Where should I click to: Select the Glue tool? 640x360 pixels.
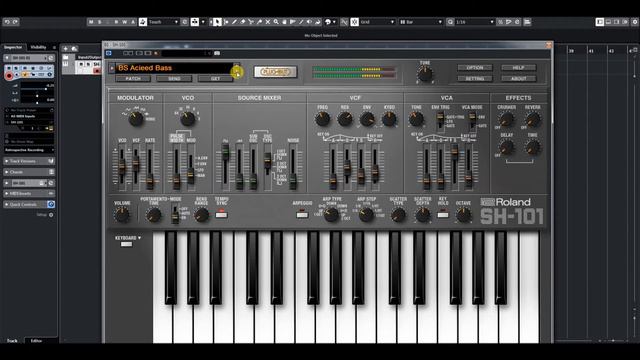(x=259, y=22)
